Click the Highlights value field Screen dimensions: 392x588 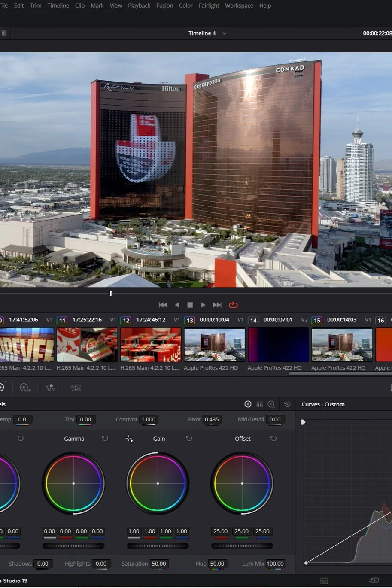coord(101,564)
